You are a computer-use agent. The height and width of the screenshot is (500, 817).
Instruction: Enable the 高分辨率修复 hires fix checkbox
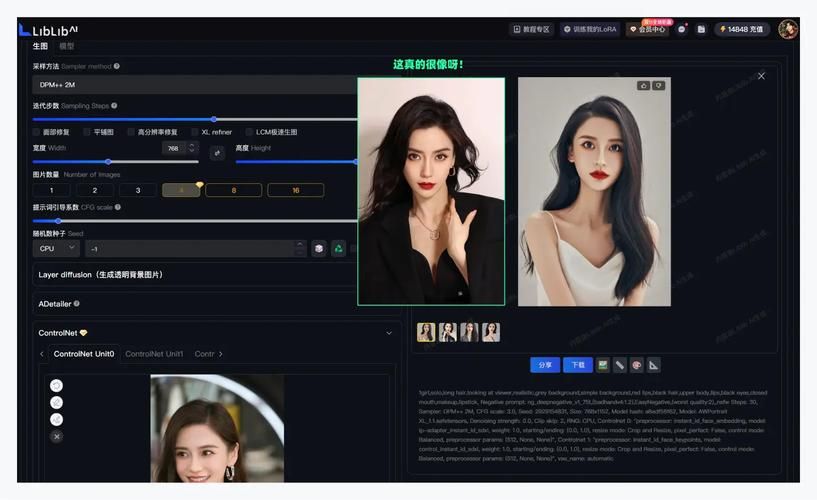click(x=131, y=132)
